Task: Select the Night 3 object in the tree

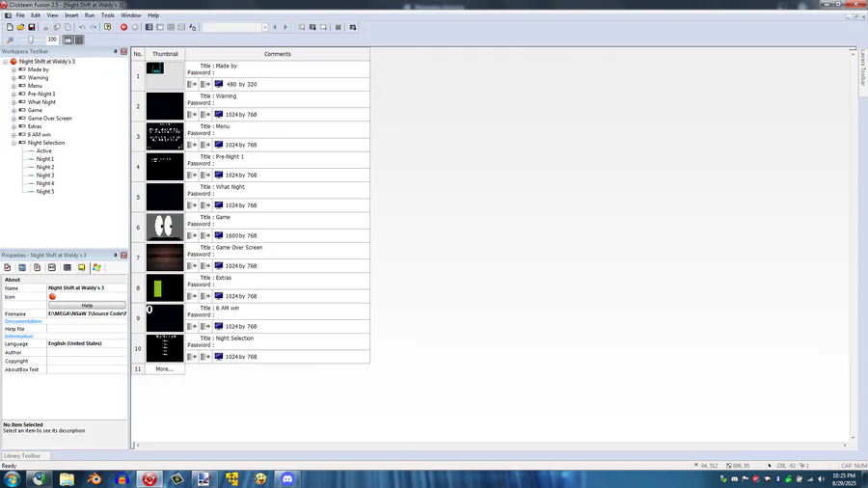Action: pyautogui.click(x=45, y=176)
